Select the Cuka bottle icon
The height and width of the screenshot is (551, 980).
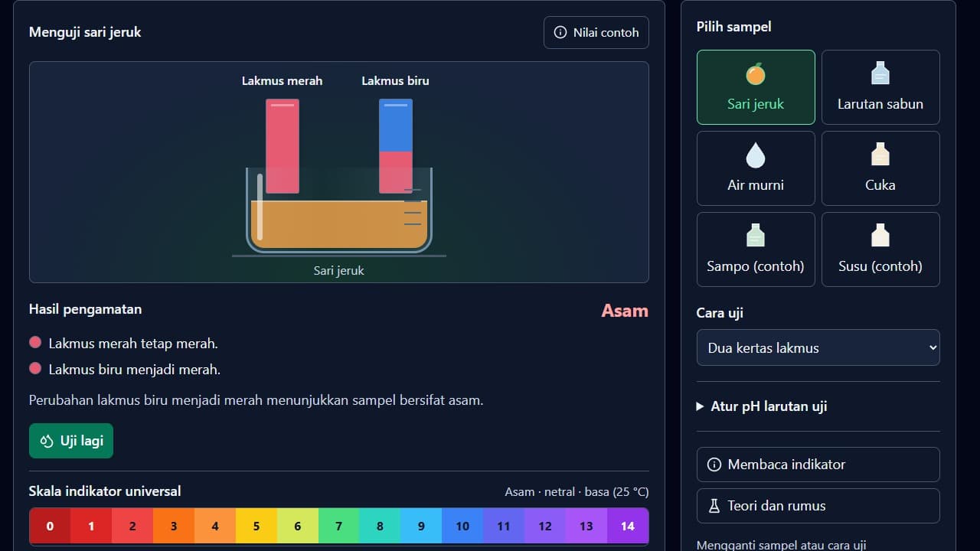880,155
